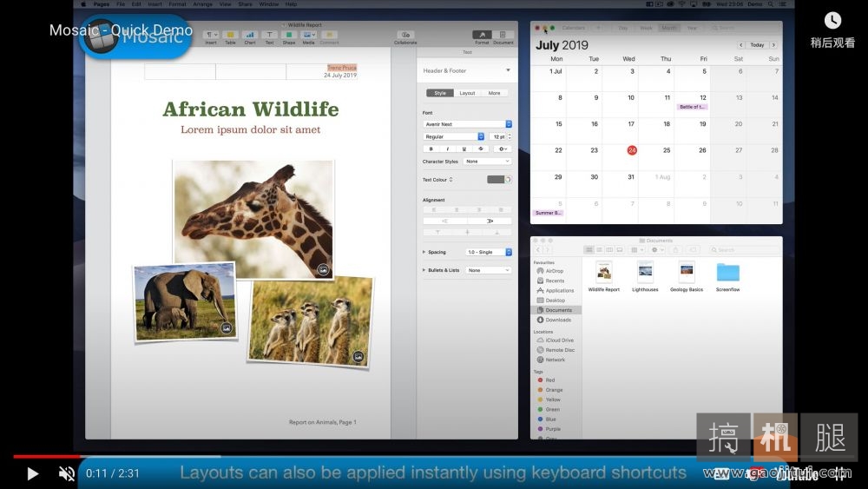Switch Calendar to Week view

(x=646, y=28)
